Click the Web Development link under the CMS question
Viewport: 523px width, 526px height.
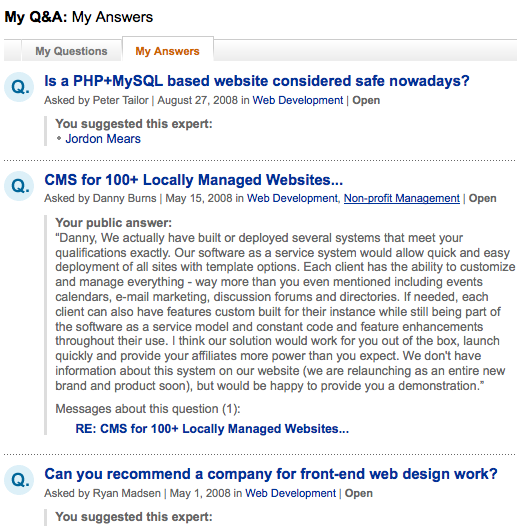293,198
